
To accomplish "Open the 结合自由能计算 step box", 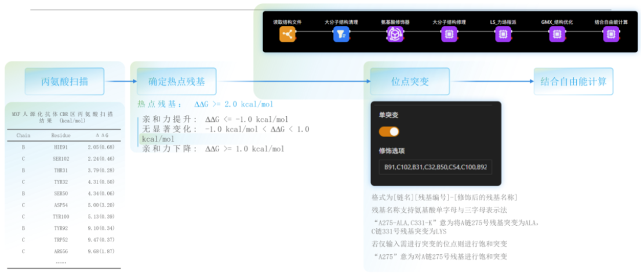I will 573,82.
